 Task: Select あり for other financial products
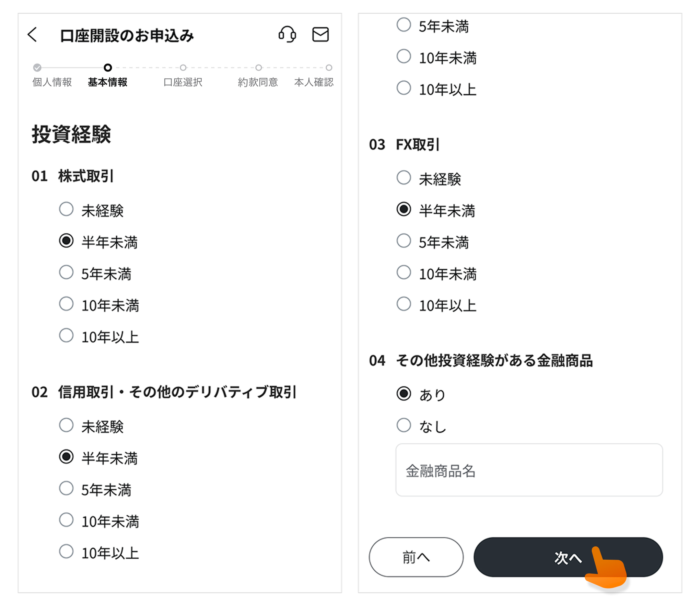[x=403, y=394]
